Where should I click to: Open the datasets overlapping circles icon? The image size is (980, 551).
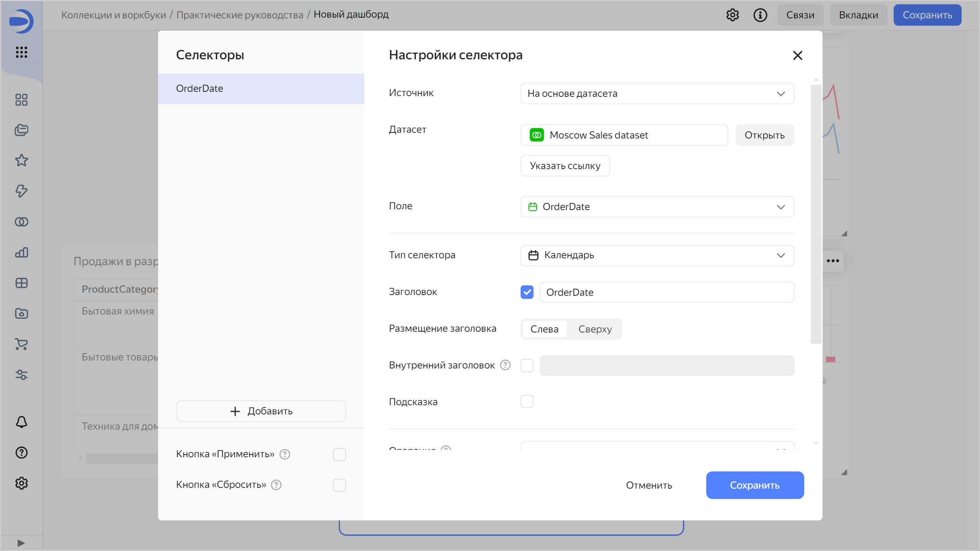[x=21, y=222]
